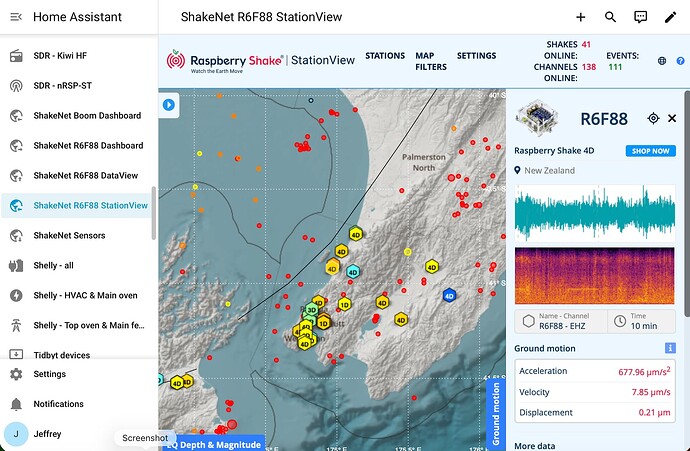Open search with the magnifier icon

click(x=611, y=17)
